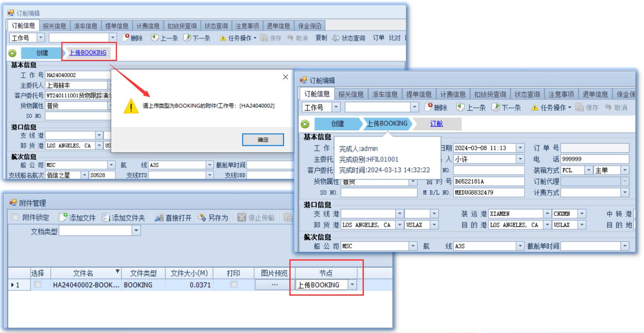Open 任务操作 menu in right 订舱编辑 window
The height and width of the screenshot is (333, 644).
pos(551,107)
